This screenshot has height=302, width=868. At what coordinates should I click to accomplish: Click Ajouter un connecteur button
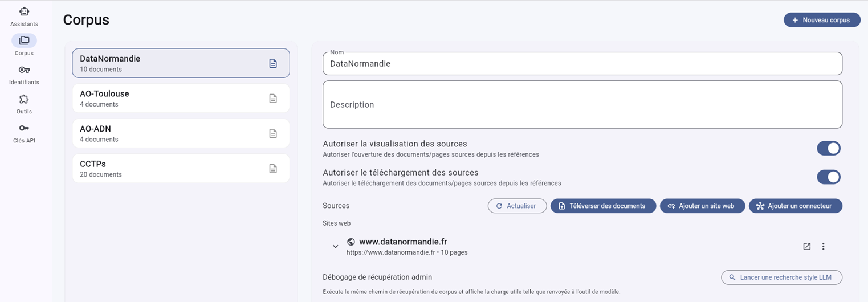tap(795, 206)
